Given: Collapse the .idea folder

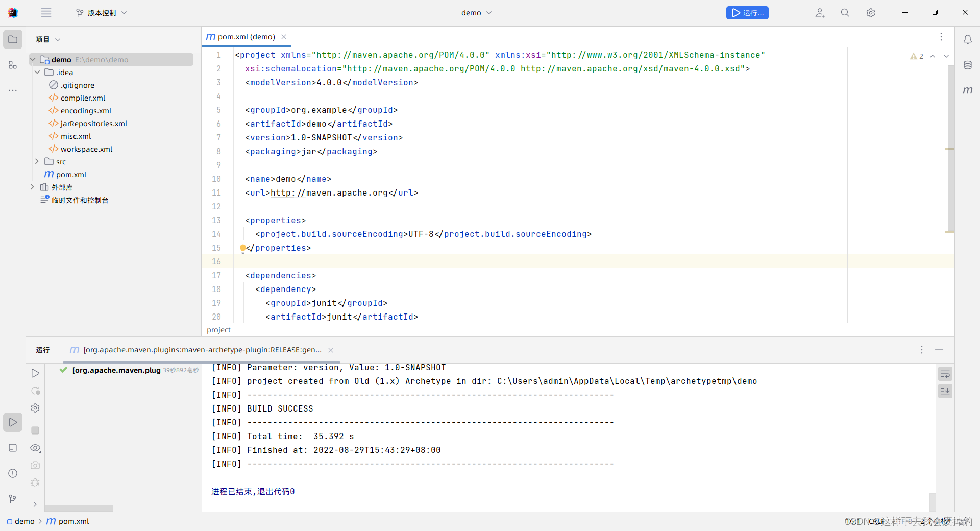Looking at the screenshot, I should [x=37, y=73].
